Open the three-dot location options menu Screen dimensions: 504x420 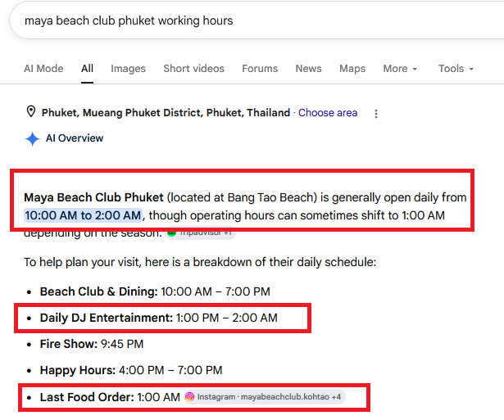coord(376,113)
